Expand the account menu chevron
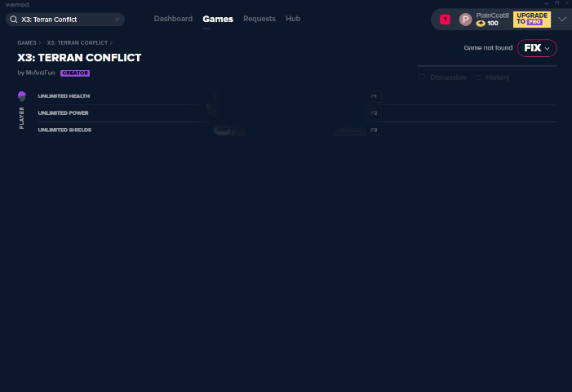This screenshot has height=392, width=572. (561, 20)
